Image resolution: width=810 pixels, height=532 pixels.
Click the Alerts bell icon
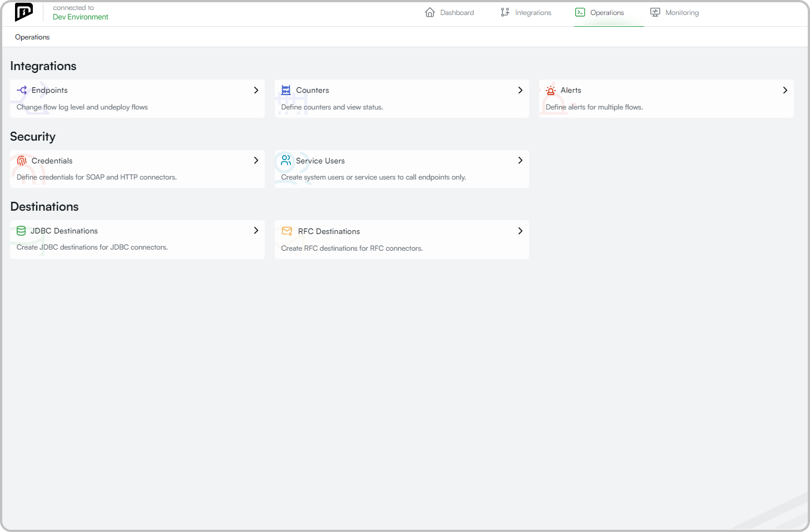[x=550, y=90]
